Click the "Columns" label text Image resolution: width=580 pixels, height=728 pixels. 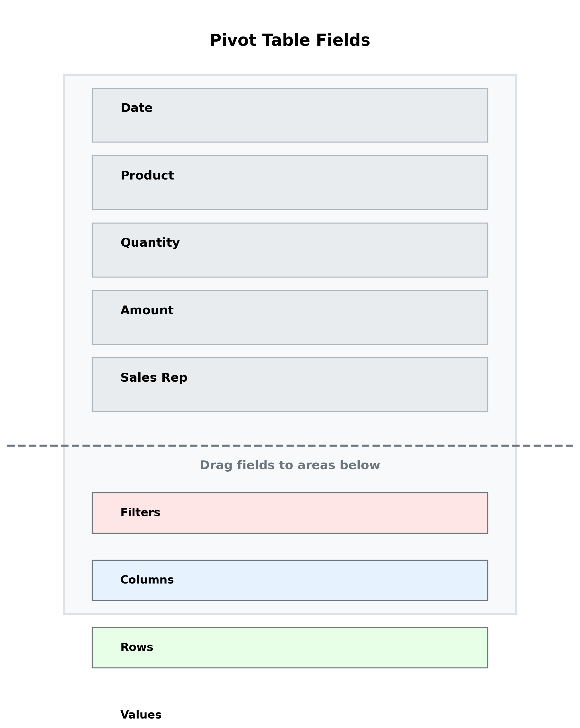tap(147, 580)
